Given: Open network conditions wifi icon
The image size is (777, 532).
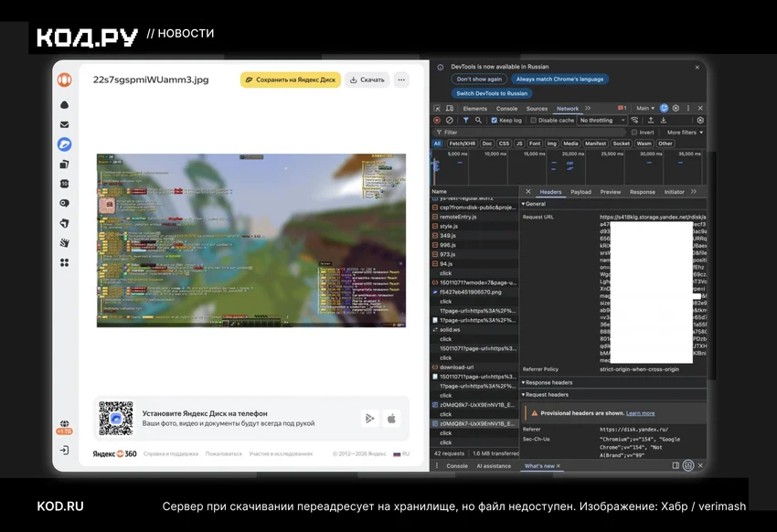Looking at the screenshot, I should coord(634,120).
